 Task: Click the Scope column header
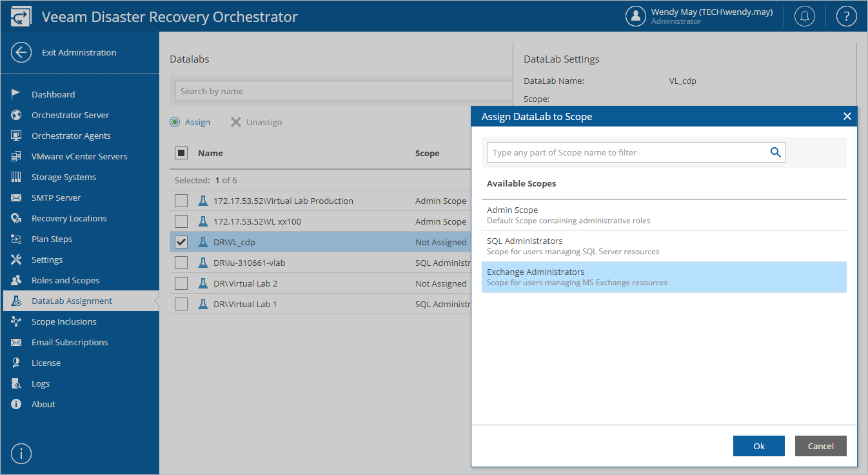[427, 153]
